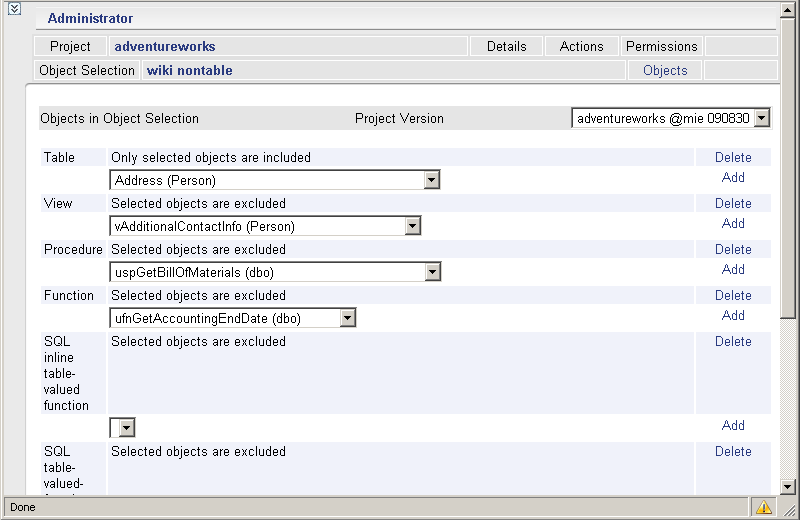Click the 'Project Version' label
The image size is (800, 520).
(x=399, y=118)
